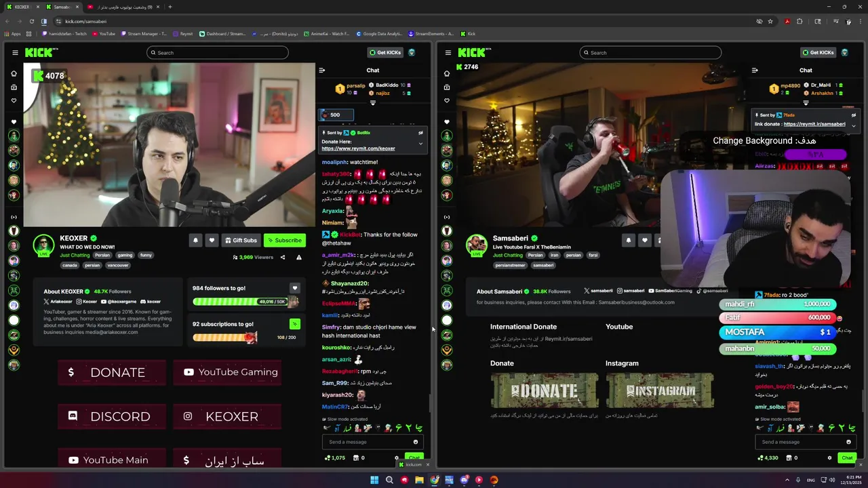868x488 pixels.
Task: Select the Persian tag under KEOXER
Action: [x=102, y=256]
